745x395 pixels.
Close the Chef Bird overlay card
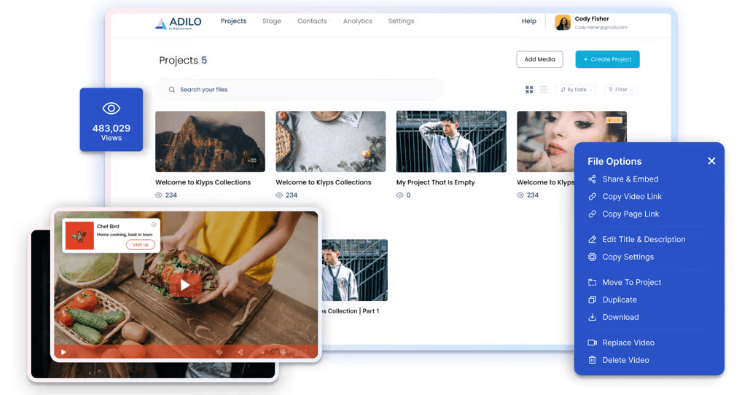click(x=154, y=224)
